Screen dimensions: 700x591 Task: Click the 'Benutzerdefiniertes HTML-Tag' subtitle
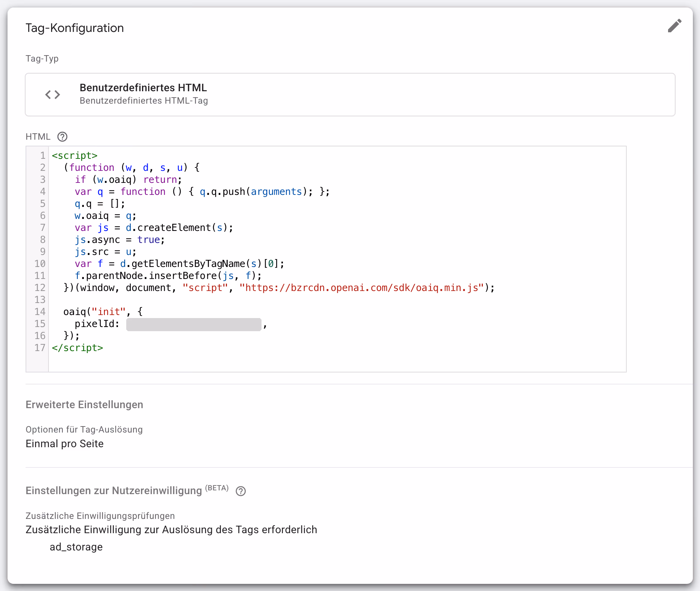pyautogui.click(x=144, y=101)
